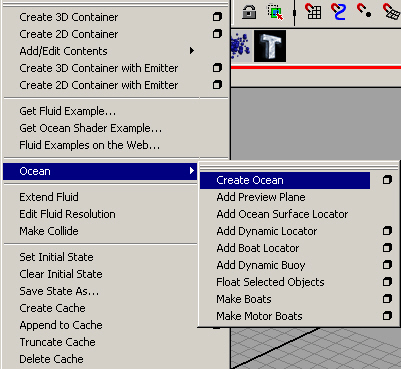Enable snap to curves magnet icon
The image size is (401, 369).
[338, 11]
